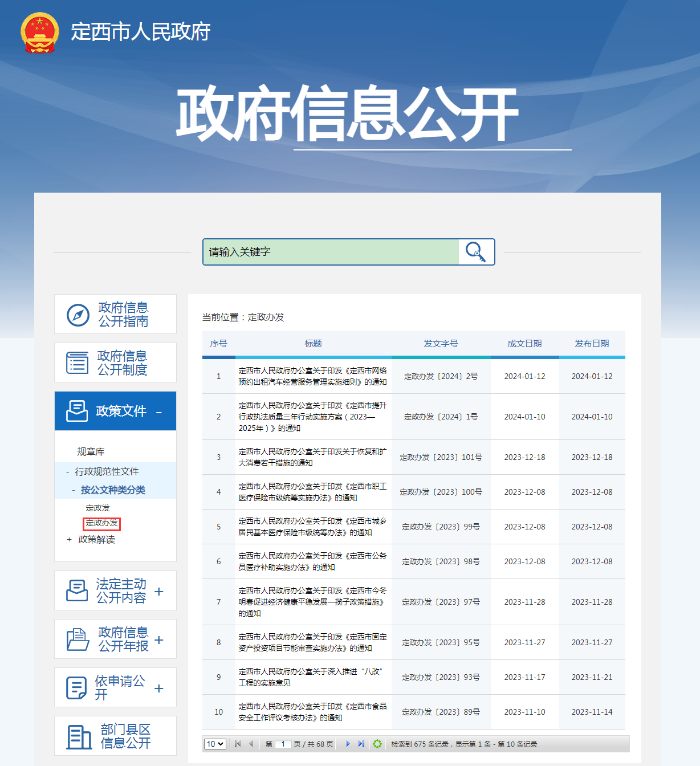
Task: Click the compass icon for 政府信息公开指南
Action: [x=78, y=315]
